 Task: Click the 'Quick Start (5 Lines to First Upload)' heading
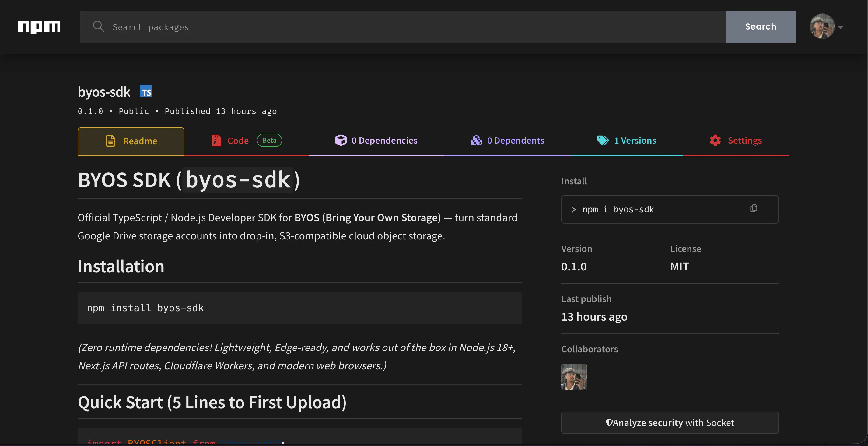[212, 402]
